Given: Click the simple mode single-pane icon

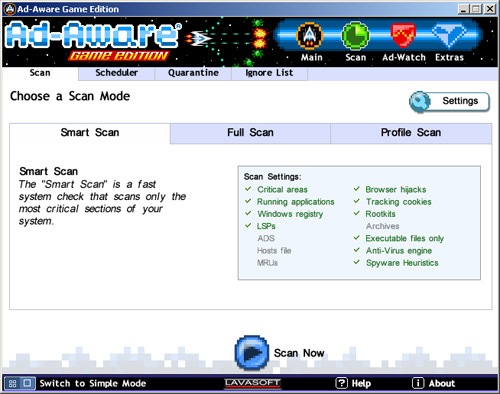Looking at the screenshot, I should tap(28, 383).
